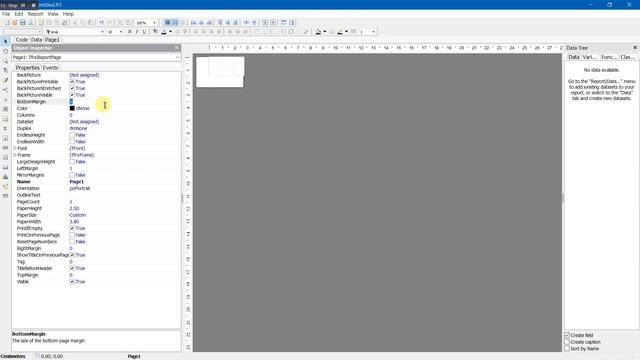Toggle the Align to grid toolbar icon

175,22
